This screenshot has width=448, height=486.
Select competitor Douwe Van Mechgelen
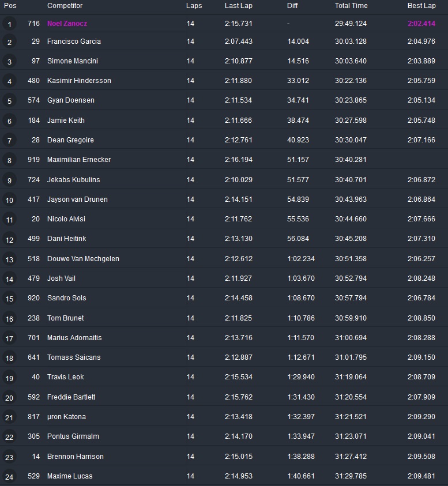(x=83, y=259)
